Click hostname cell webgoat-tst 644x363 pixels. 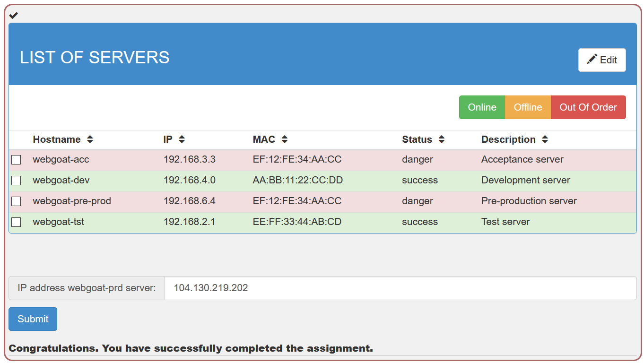pos(59,222)
